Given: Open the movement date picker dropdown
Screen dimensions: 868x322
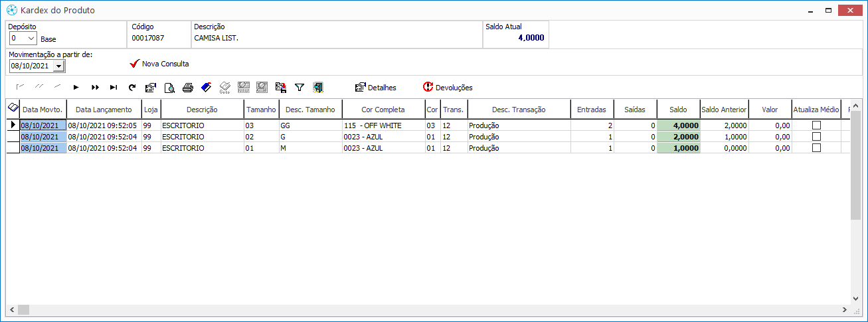Looking at the screenshot, I should click(58, 66).
